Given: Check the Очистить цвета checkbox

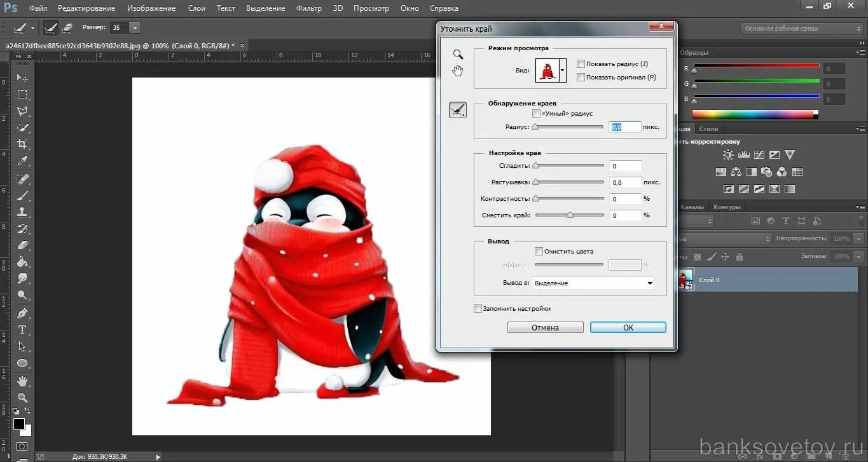Looking at the screenshot, I should pos(539,251).
